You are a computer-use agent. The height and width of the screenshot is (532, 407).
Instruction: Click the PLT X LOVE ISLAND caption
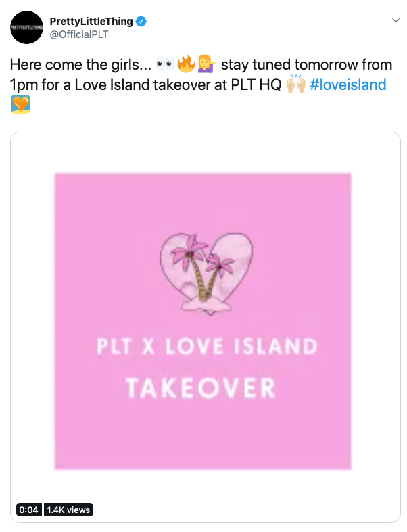(x=207, y=346)
